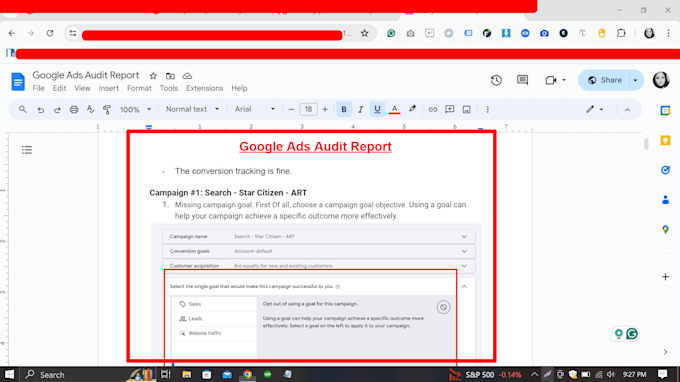
Task: Open the comments panel icon
Action: pos(523,80)
